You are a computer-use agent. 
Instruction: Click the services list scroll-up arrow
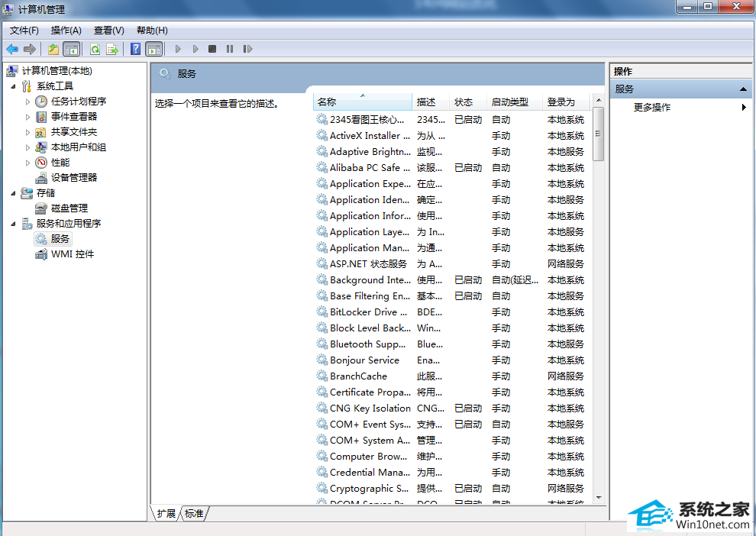599,100
